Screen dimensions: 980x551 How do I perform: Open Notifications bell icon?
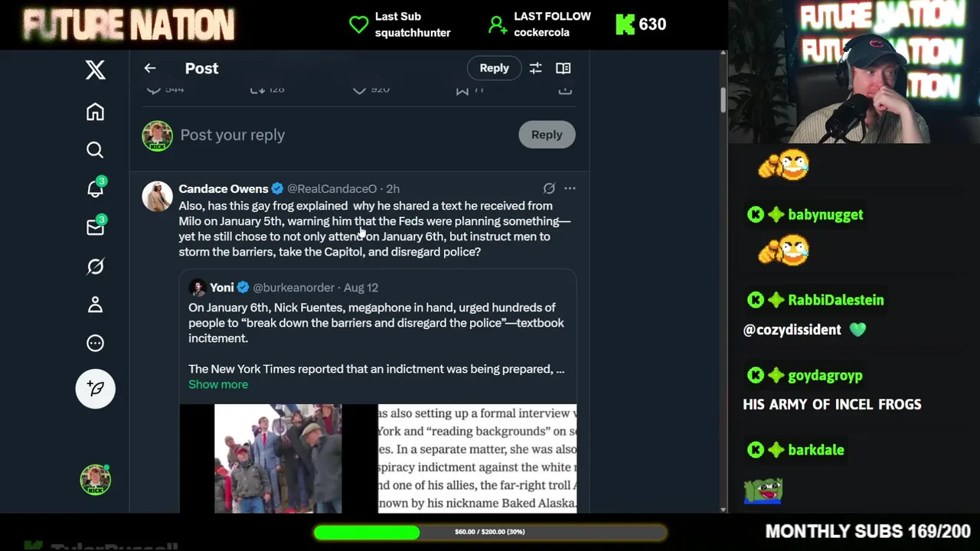95,188
